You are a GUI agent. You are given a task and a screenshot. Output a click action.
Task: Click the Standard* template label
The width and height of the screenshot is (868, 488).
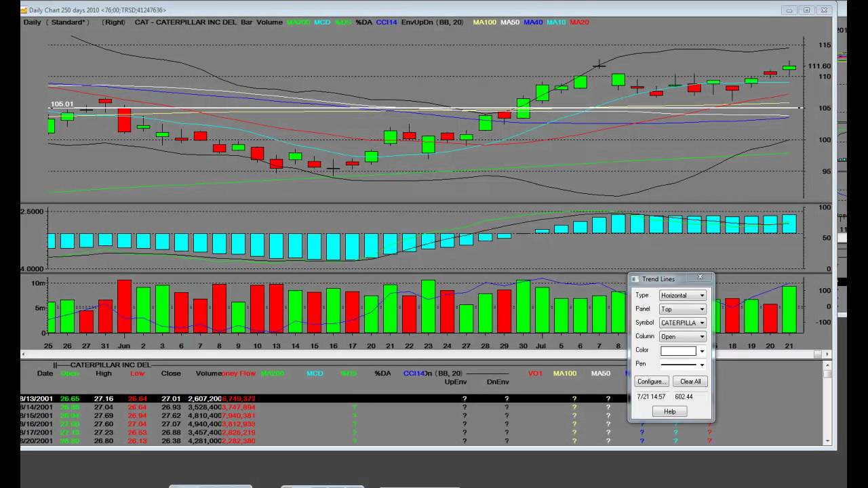[68, 22]
